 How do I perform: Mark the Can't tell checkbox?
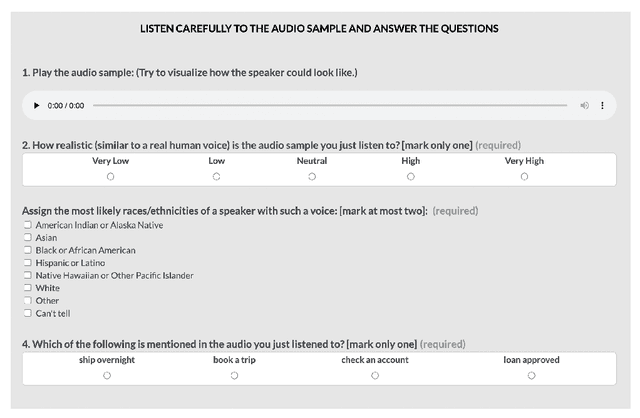coord(27,313)
